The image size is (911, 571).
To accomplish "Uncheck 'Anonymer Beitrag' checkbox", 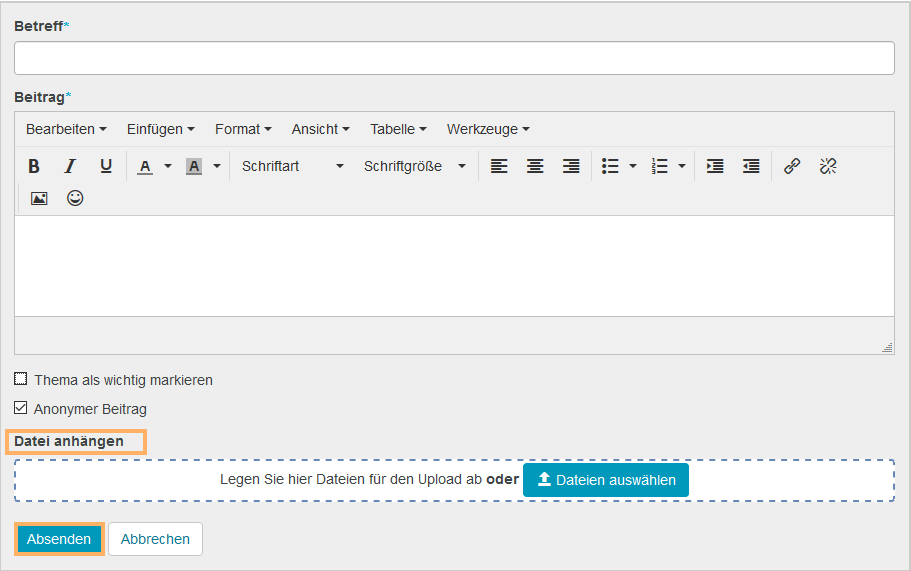I will pos(21,408).
